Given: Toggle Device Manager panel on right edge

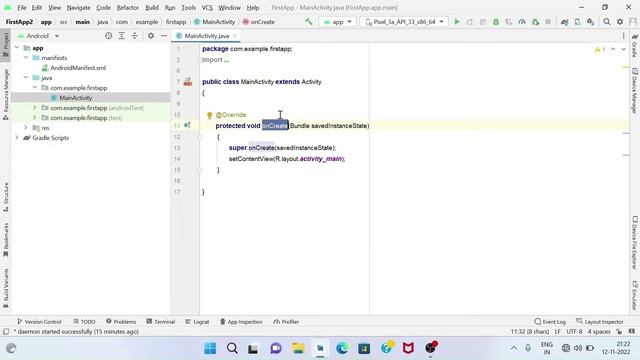Looking at the screenshot, I should pyautogui.click(x=635, y=91).
